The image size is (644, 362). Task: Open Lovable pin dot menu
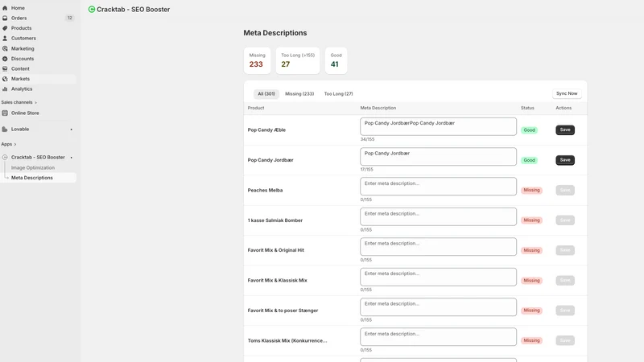tap(71, 130)
